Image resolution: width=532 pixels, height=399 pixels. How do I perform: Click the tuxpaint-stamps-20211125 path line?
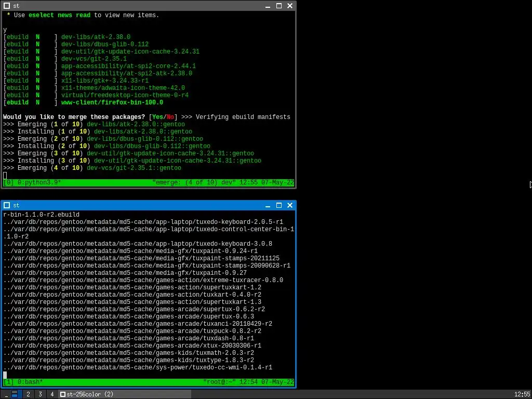click(141, 259)
